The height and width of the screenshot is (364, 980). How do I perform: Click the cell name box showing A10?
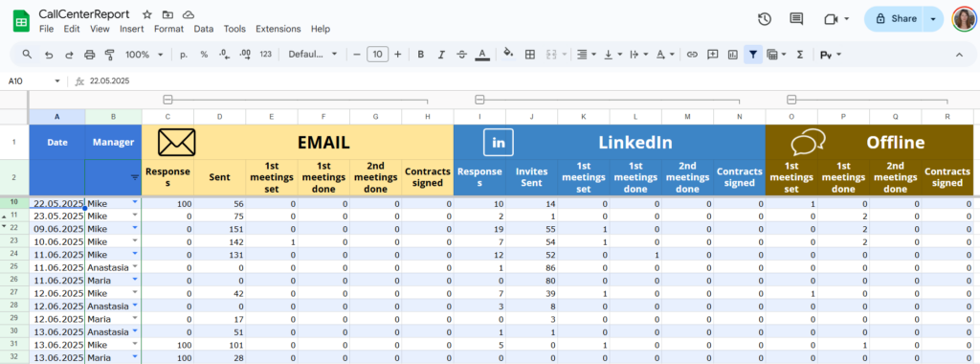pyautogui.click(x=34, y=81)
